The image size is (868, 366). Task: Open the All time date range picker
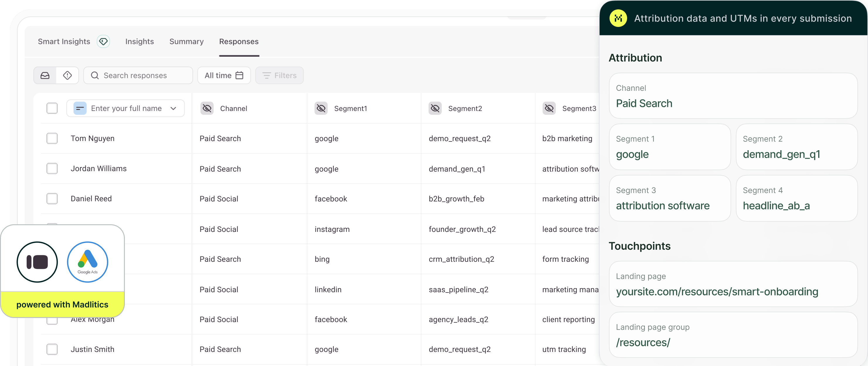click(x=224, y=76)
